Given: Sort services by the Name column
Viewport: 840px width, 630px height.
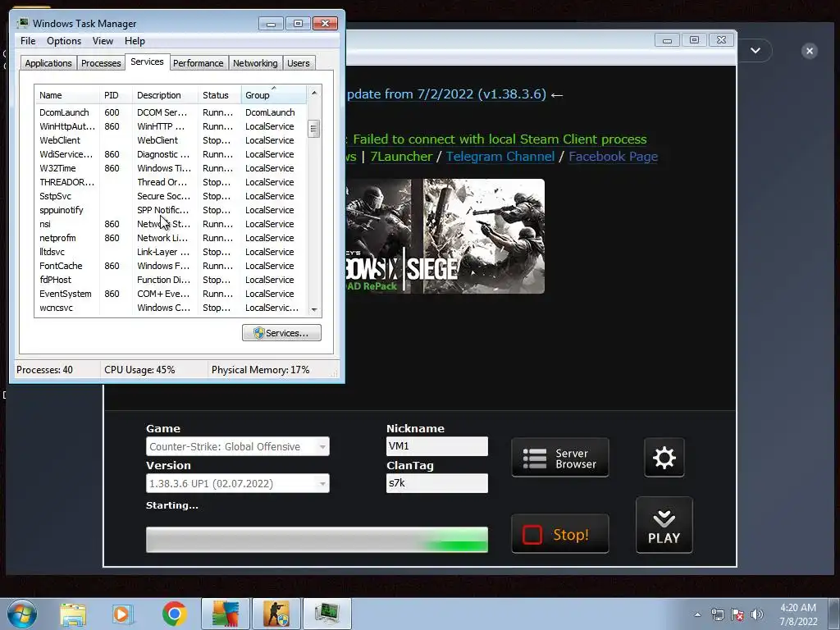Looking at the screenshot, I should point(67,95).
